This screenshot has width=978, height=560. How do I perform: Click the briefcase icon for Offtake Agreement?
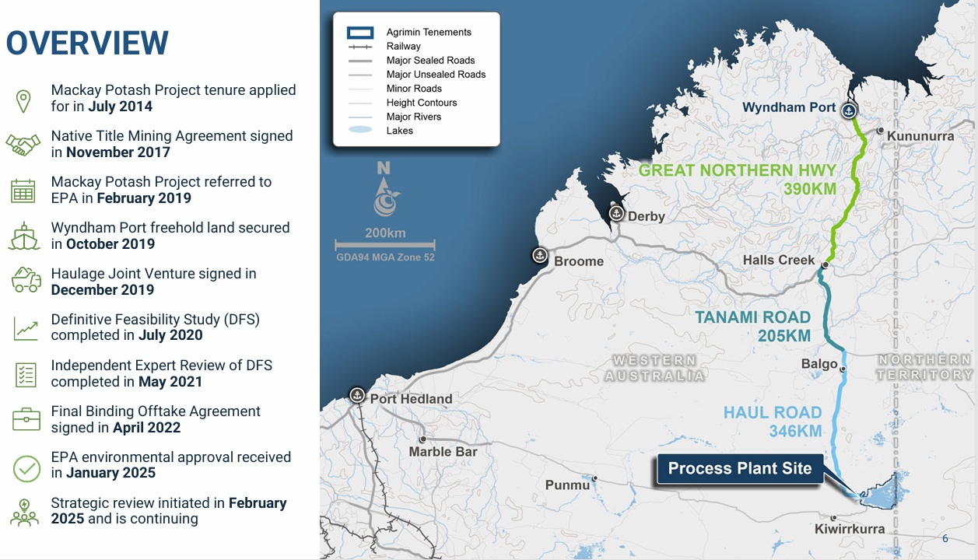[x=26, y=420]
